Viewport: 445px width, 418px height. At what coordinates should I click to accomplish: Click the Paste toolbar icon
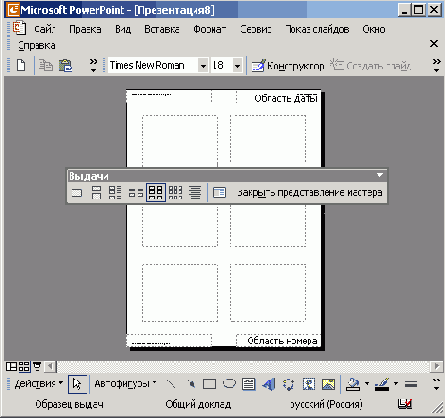click(65, 65)
